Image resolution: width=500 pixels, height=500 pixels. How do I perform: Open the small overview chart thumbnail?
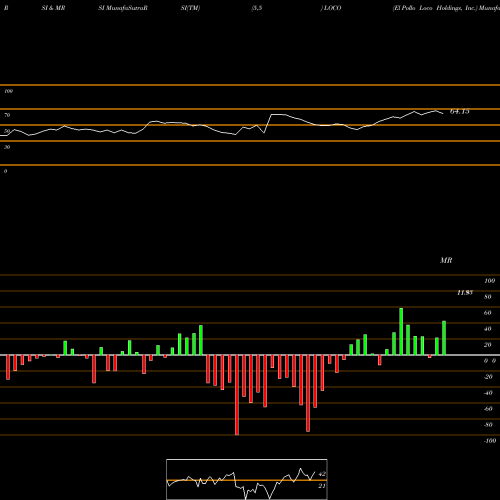click(247, 479)
